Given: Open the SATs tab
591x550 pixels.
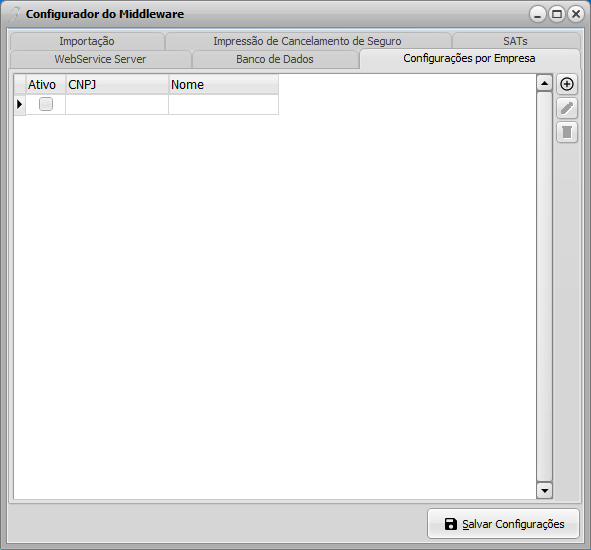Looking at the screenshot, I should [x=515, y=41].
